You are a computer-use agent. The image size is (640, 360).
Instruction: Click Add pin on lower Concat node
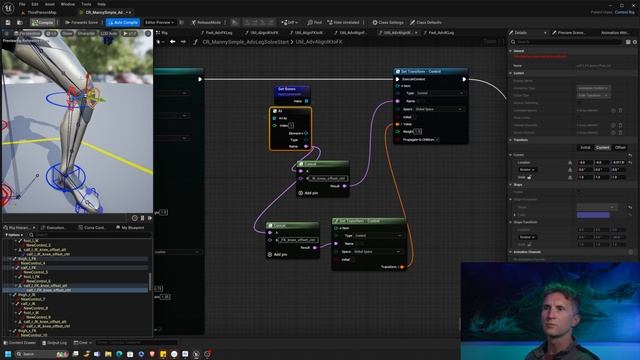pyautogui.click(x=278, y=254)
